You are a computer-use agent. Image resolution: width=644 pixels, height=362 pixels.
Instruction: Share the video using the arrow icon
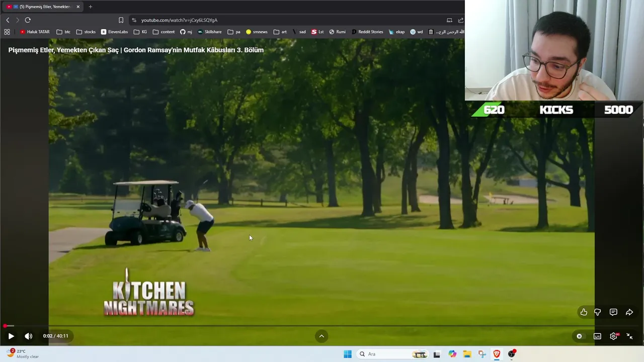[629, 312]
